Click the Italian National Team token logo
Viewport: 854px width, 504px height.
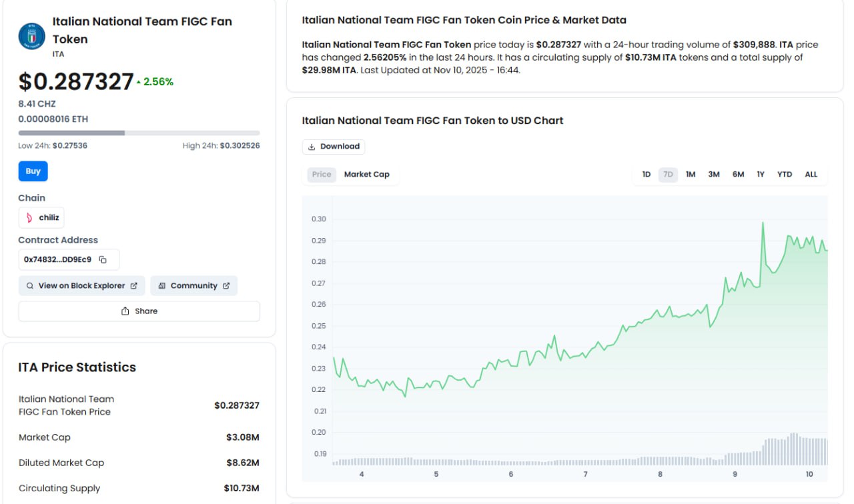click(32, 36)
